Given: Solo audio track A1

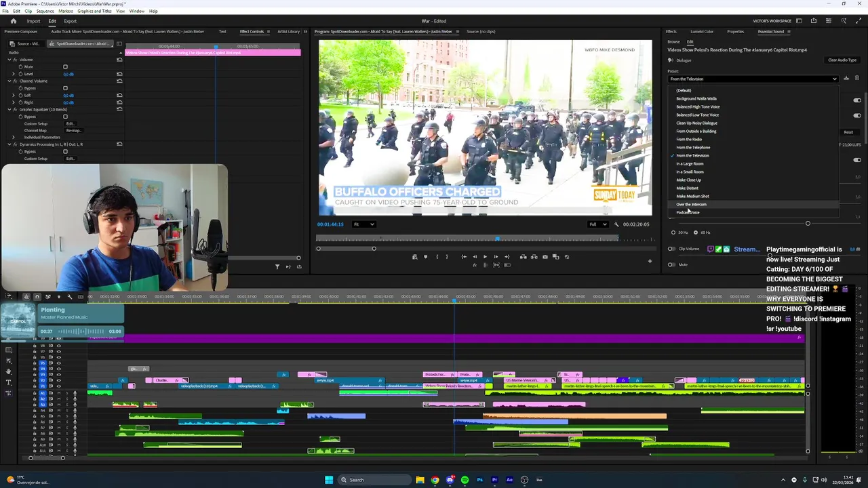Looking at the screenshot, I should pos(66,393).
